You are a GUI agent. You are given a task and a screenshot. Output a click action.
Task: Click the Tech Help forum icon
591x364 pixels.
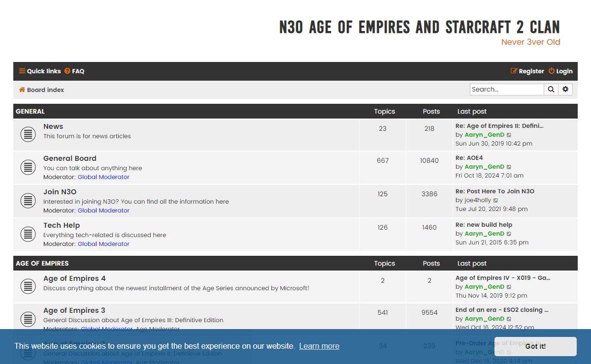28,234
